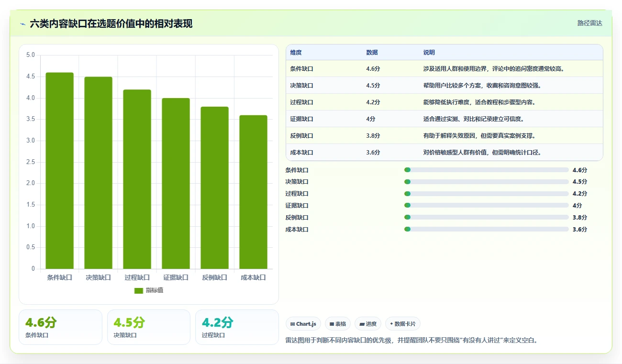Click the 成本缺口 x-axis label

tap(254, 277)
